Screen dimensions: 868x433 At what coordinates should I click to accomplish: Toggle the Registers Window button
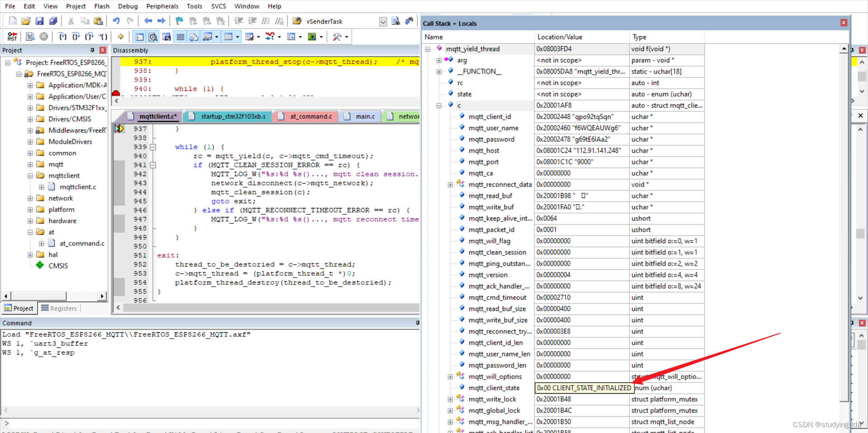click(x=180, y=37)
